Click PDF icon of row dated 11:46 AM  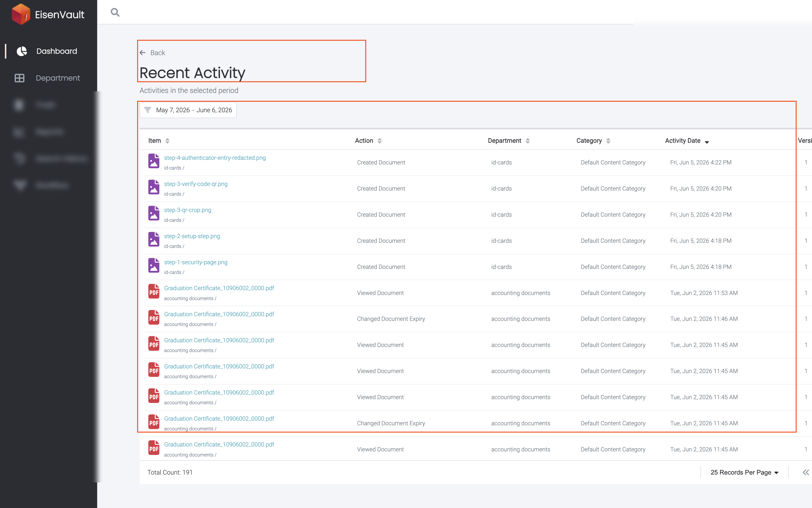pyautogui.click(x=154, y=317)
